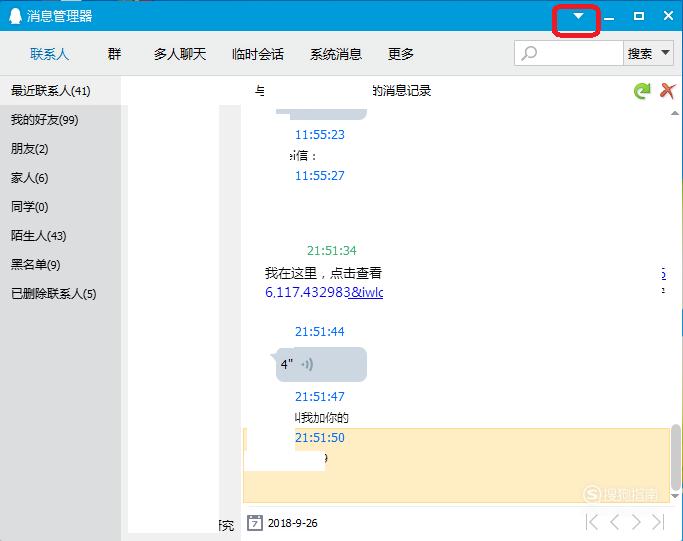Viewport: 683px width, 541px height.
Task: Select 陌生人(43) group
Action: point(60,236)
